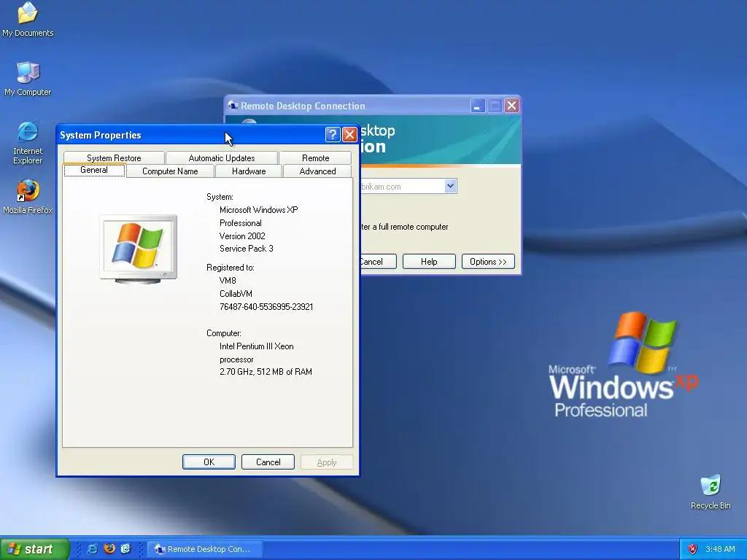
Task: Select the General tab
Action: click(94, 170)
